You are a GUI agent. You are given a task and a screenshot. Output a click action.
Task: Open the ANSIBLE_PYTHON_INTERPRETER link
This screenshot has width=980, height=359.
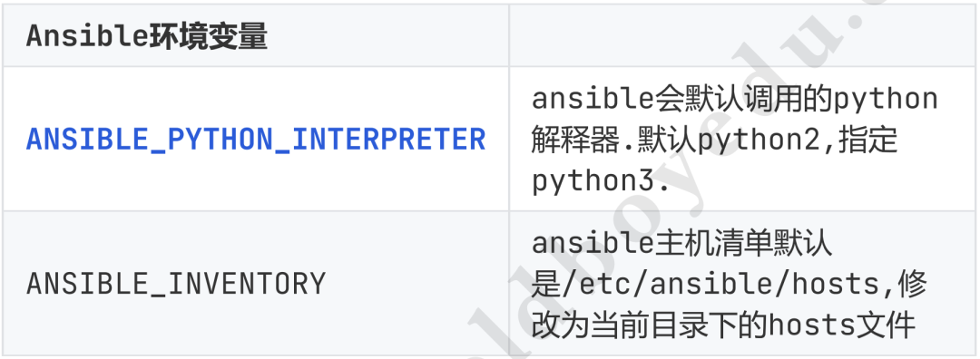(x=256, y=140)
